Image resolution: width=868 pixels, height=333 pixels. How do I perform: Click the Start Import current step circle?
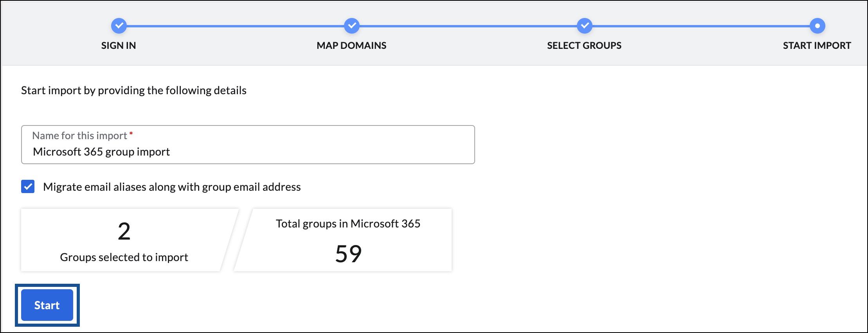pyautogui.click(x=817, y=26)
